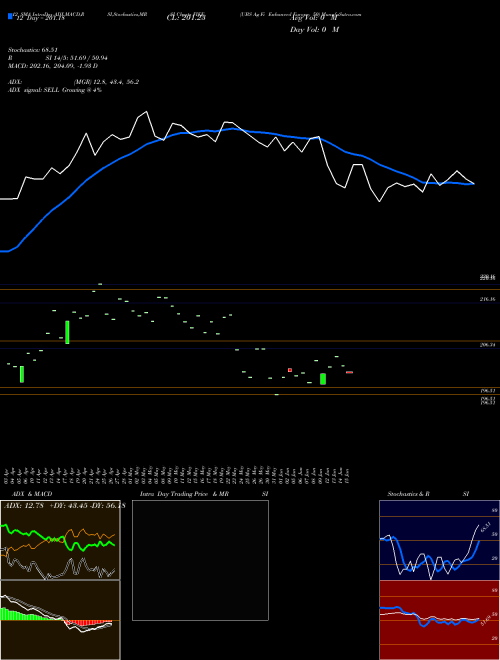
Task: Click 'ADX signal: SELL Growing @ 4%' text
Action: tap(55, 90)
